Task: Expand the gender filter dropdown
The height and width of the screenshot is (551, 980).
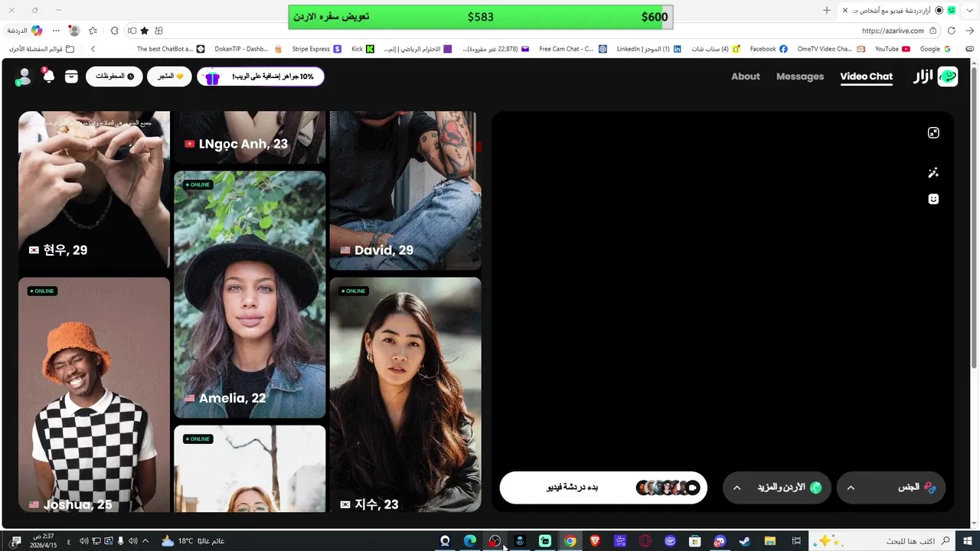Action: (x=891, y=487)
